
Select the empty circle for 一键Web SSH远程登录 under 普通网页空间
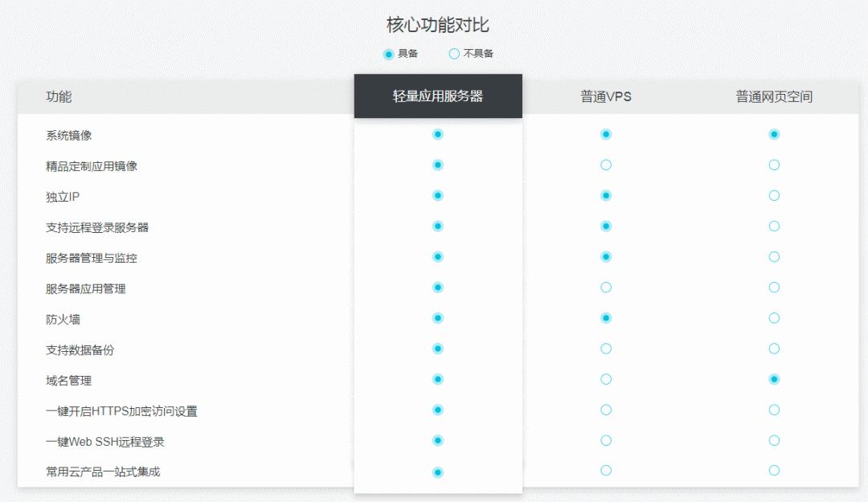pyautogui.click(x=774, y=440)
